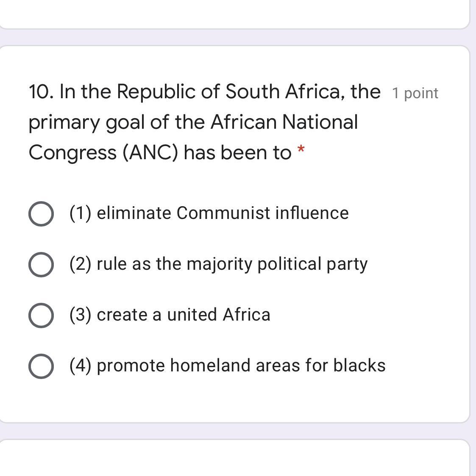Click the red required asterisk
This screenshot has width=476, height=476.
[x=301, y=149]
